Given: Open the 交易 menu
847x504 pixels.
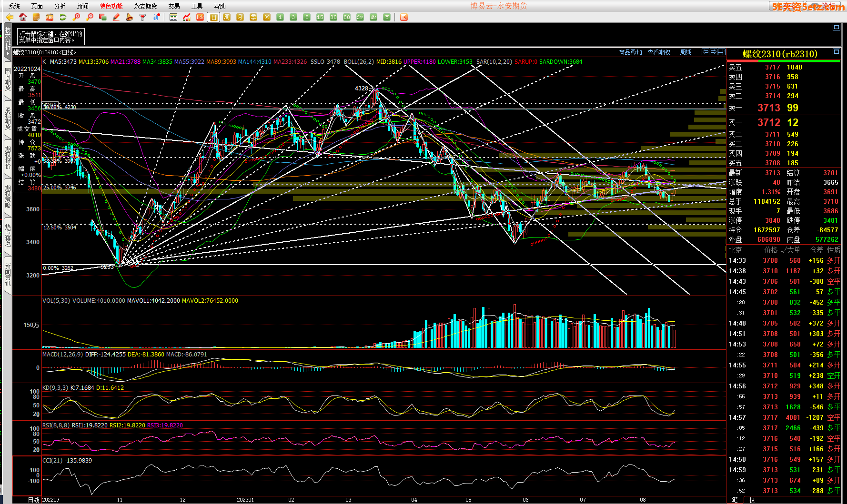Looking at the screenshot, I should (174, 6).
